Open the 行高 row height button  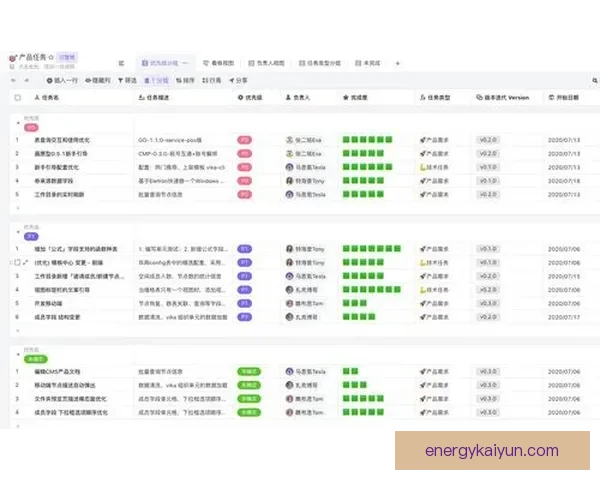click(x=212, y=80)
